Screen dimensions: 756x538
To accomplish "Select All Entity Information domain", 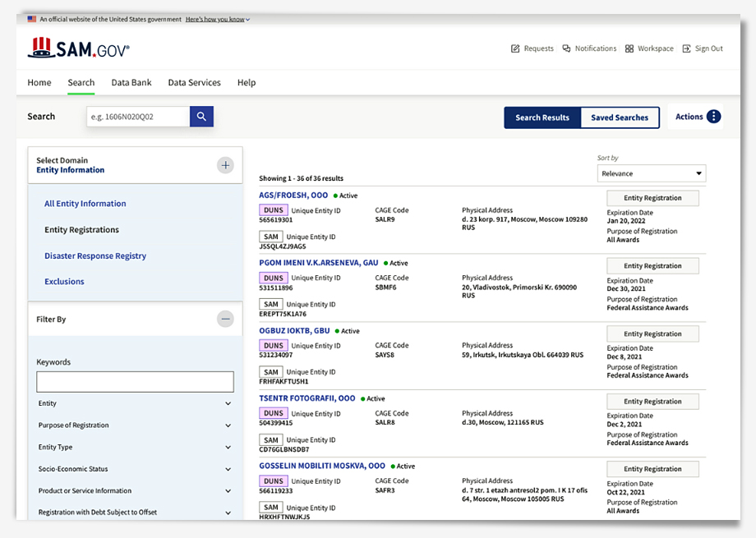I will coord(85,204).
